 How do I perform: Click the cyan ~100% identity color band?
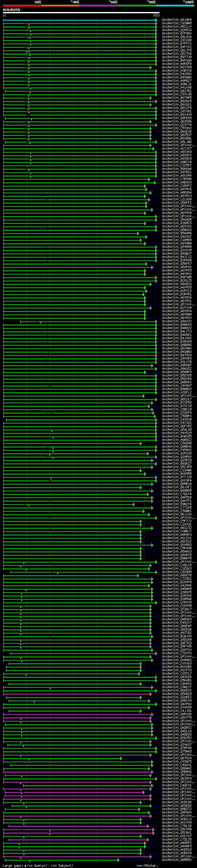click(175, 6)
